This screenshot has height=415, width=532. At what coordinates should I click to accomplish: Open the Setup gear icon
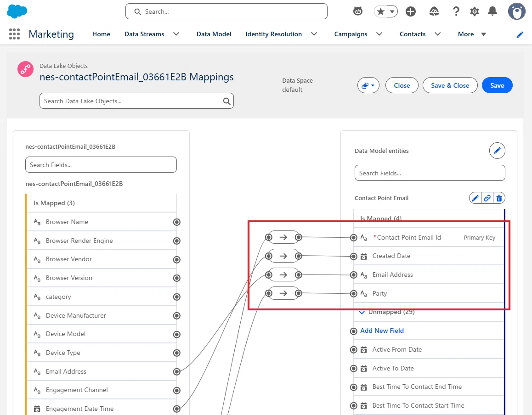[x=474, y=11]
